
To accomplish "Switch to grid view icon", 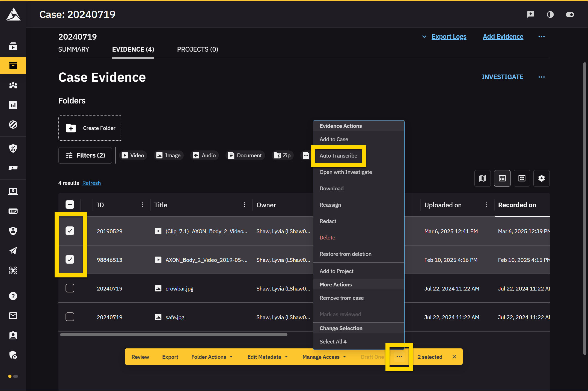I will 522,178.
